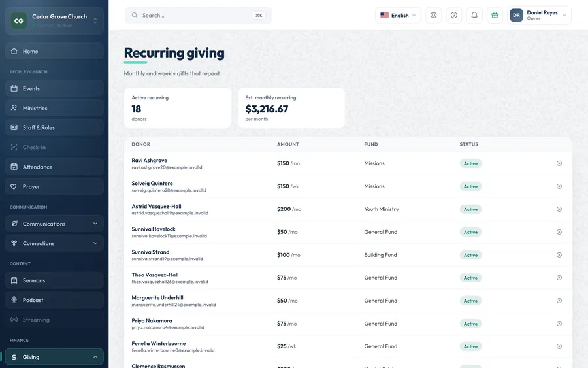Expand the Communications submenu chevron
The height and width of the screenshot is (368, 588).
pos(95,224)
